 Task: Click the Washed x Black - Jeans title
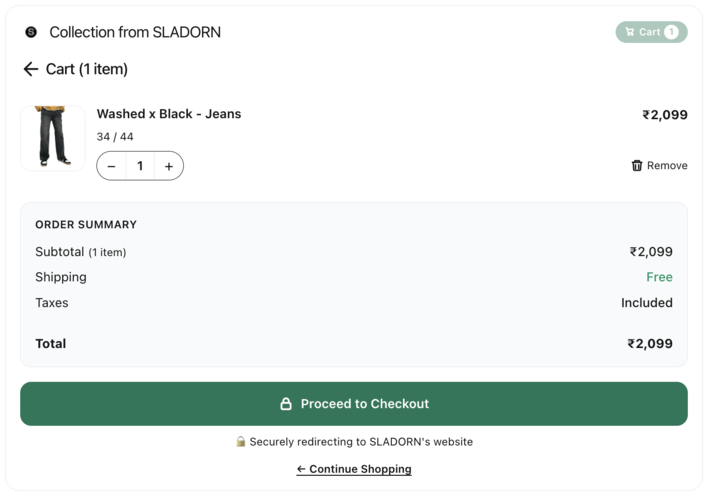tap(169, 114)
